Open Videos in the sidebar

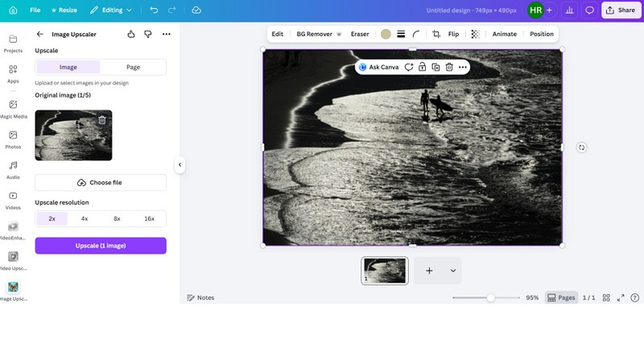[13, 201]
